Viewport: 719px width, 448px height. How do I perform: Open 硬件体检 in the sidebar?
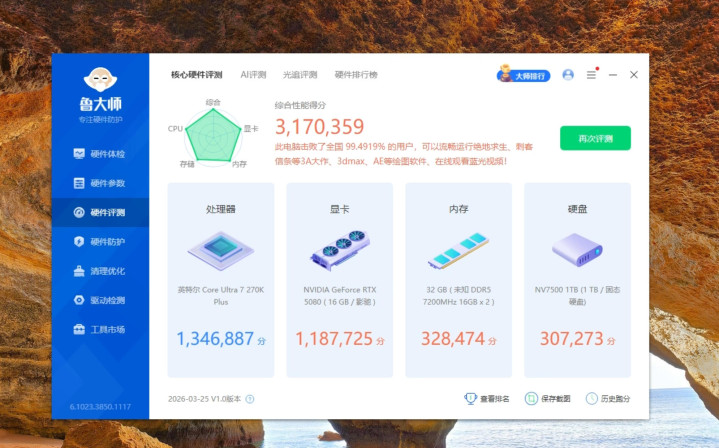point(100,154)
